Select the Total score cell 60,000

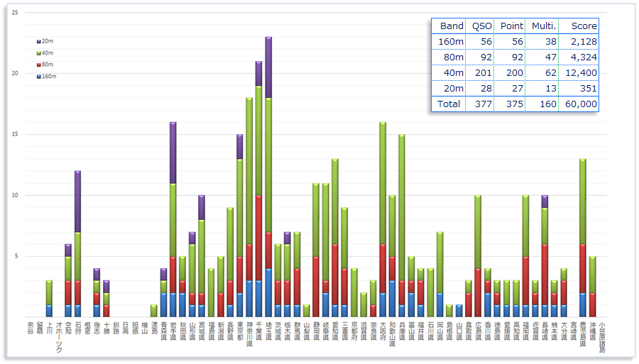click(x=580, y=104)
